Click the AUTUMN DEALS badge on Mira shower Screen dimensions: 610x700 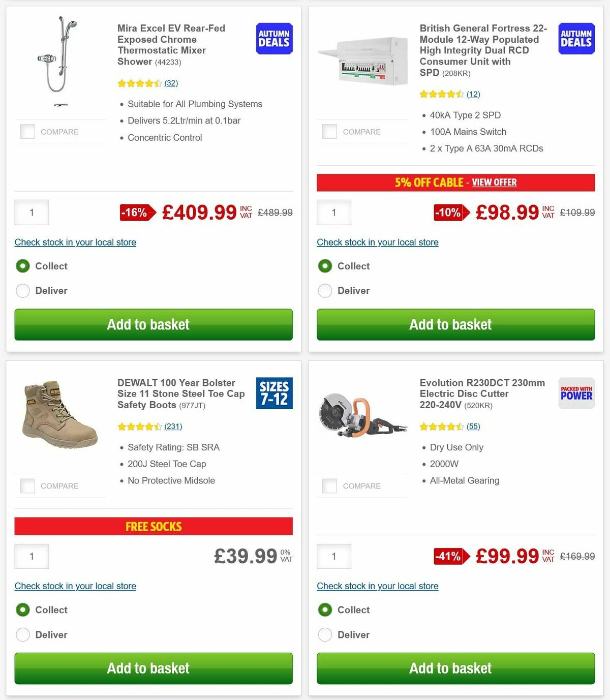pyautogui.click(x=274, y=38)
